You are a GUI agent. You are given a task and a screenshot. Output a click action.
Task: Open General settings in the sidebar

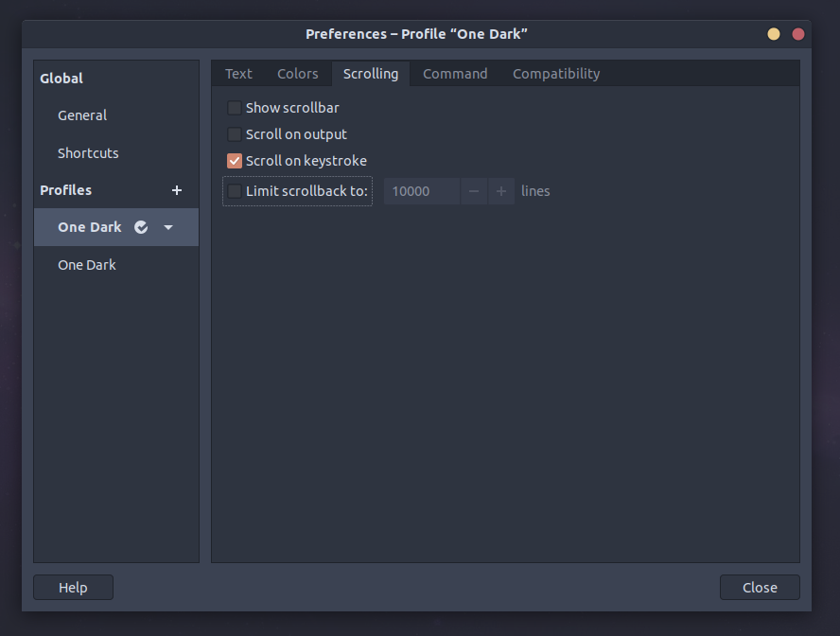[82, 115]
